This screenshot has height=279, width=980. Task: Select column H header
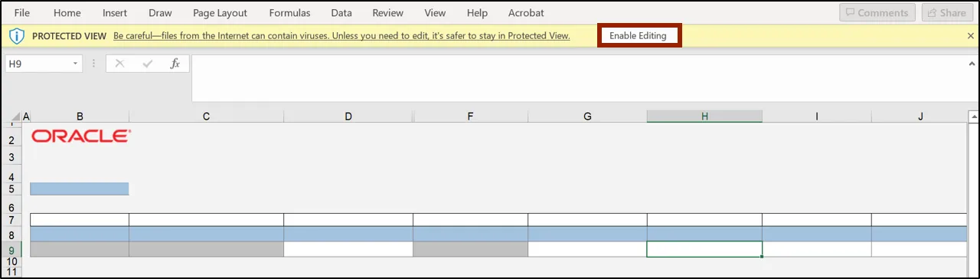[x=704, y=117]
